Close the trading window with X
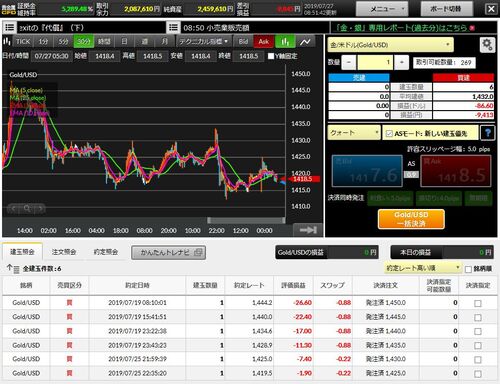The width and height of the screenshot is (500, 384). point(491,9)
